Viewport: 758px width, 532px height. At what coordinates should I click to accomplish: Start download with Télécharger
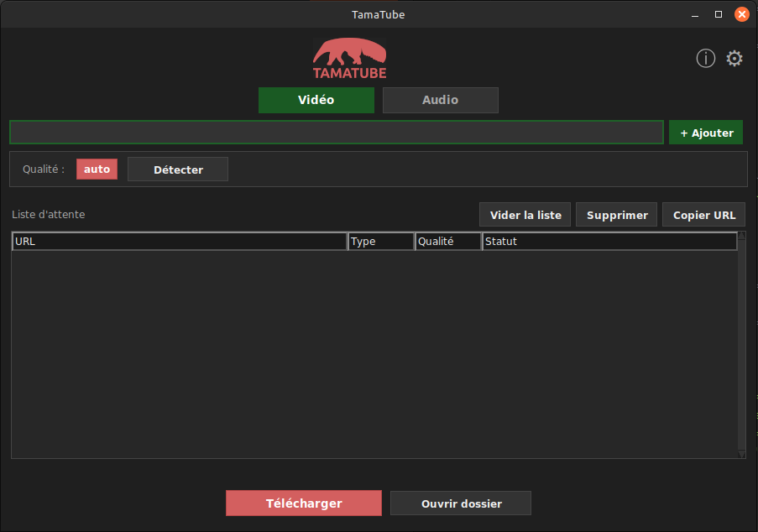(x=304, y=503)
